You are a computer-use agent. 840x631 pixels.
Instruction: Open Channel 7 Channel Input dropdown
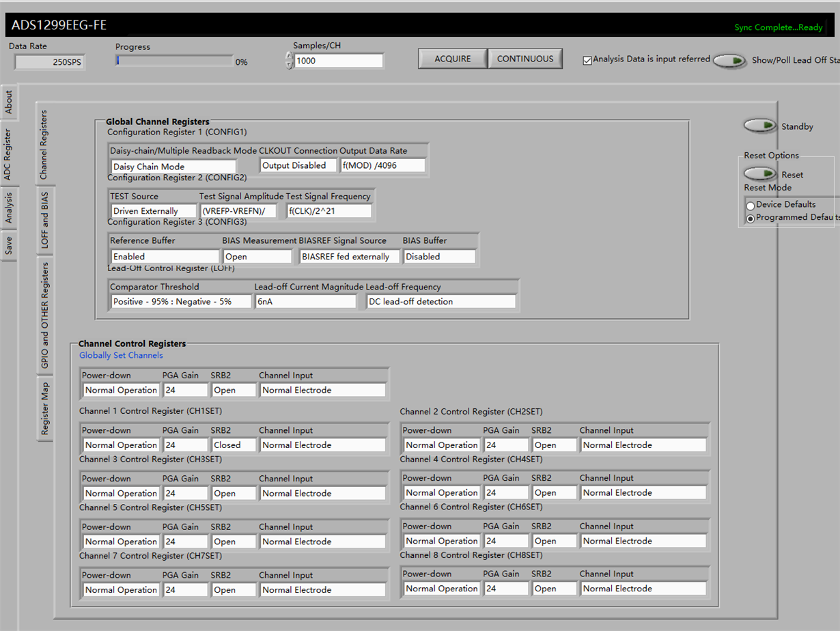tap(323, 590)
